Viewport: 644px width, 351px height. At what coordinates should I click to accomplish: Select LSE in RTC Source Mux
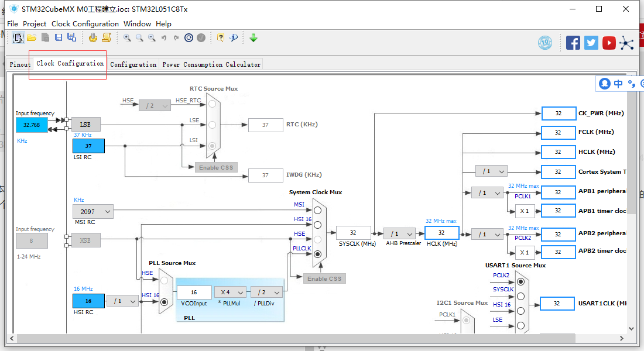point(212,125)
